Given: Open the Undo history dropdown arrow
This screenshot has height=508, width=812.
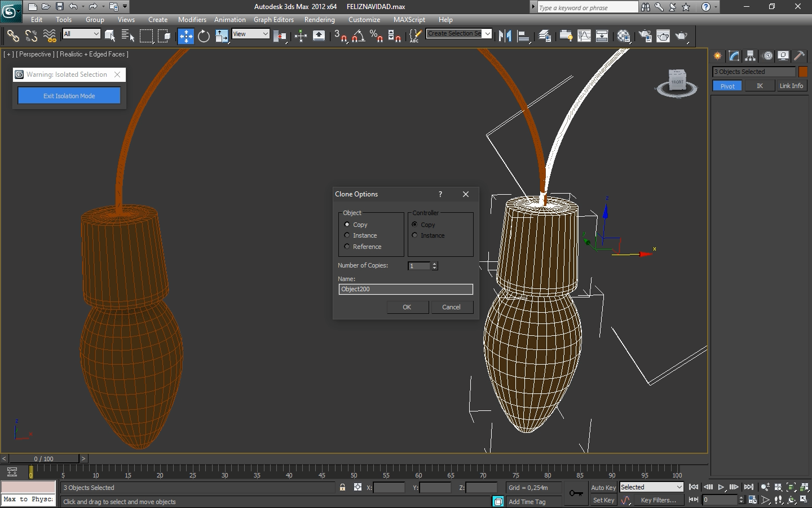Looking at the screenshot, I should click(x=82, y=7).
